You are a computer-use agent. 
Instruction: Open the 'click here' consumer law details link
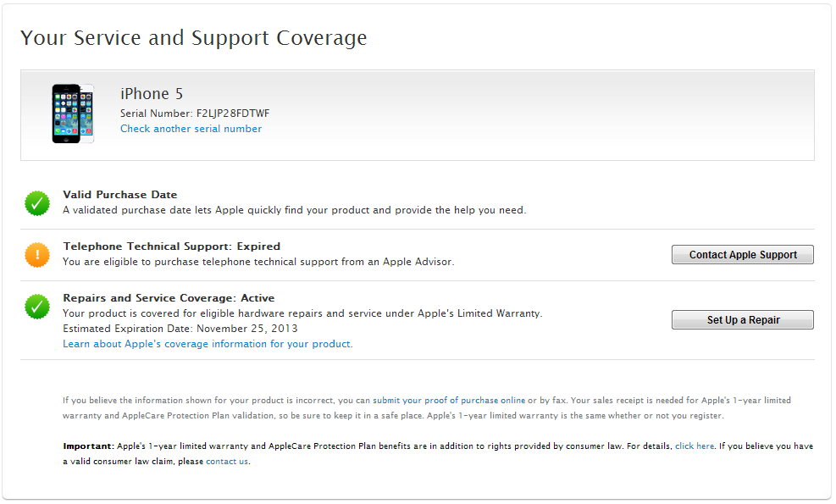(x=695, y=446)
